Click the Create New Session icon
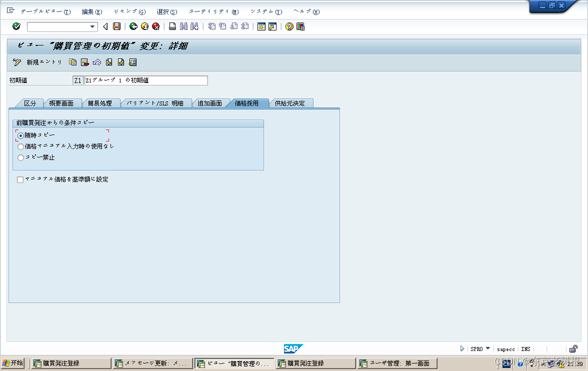This screenshot has height=371, width=588. (x=261, y=26)
